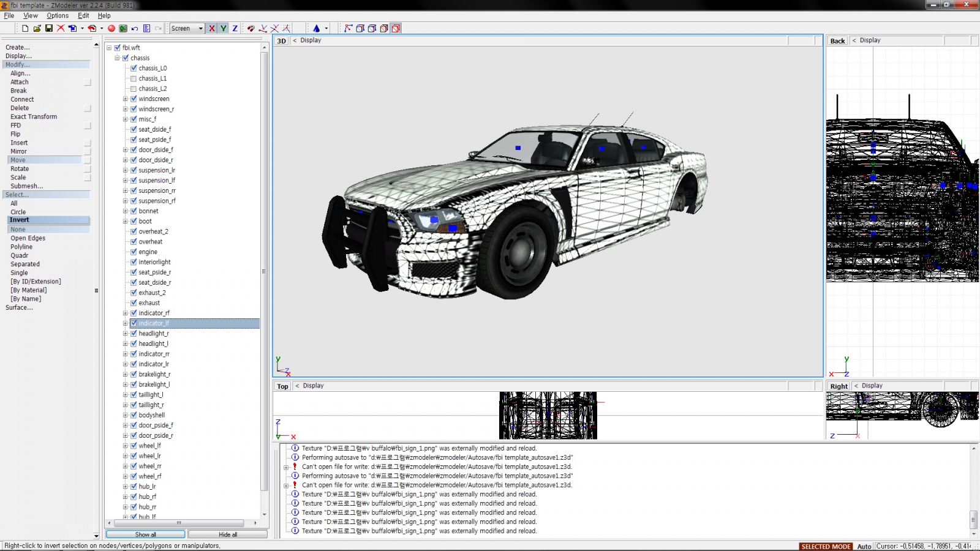This screenshot has height=551, width=980.
Task: Click the red X delete toolbar icon
Action: pos(61,28)
